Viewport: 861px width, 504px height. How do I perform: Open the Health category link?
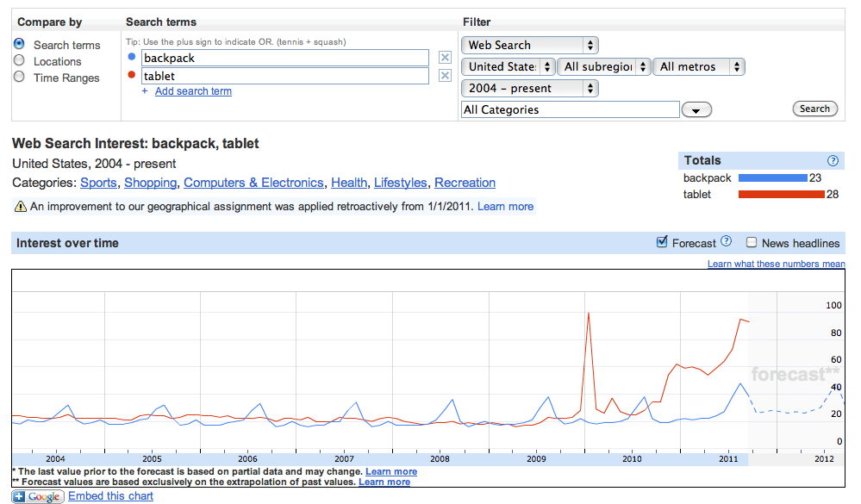pyautogui.click(x=349, y=183)
